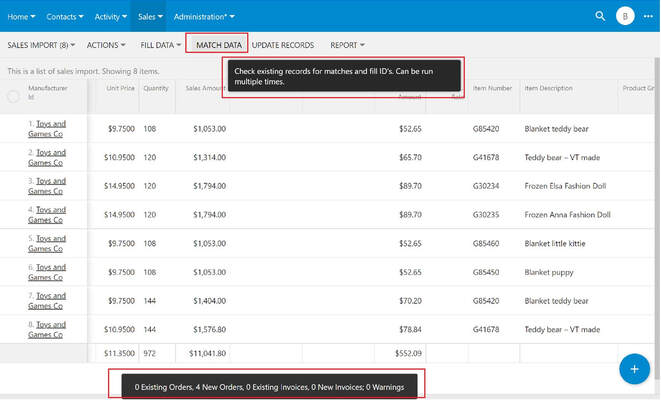Sort by the Quantity column header

point(156,88)
